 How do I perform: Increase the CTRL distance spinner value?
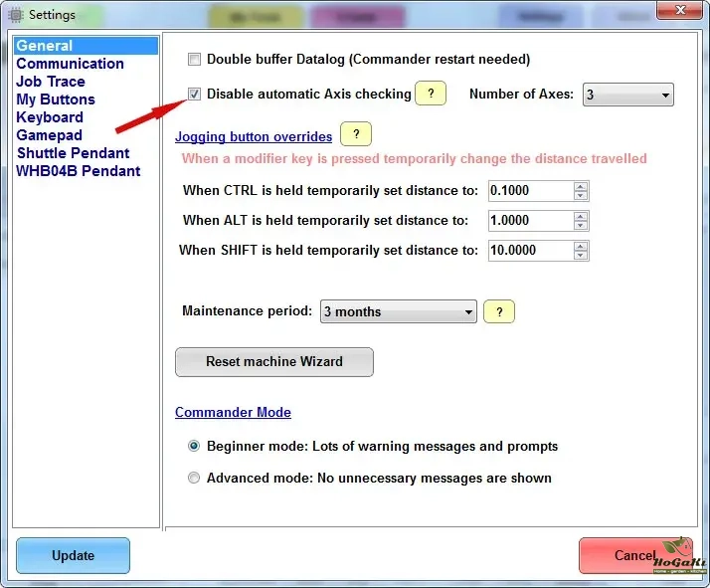pos(581,186)
